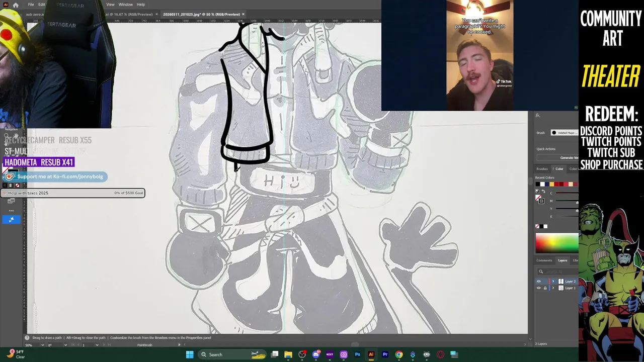The width and height of the screenshot is (644, 362).
Task: Open Illustrator from taskbar
Action: pos(371,354)
